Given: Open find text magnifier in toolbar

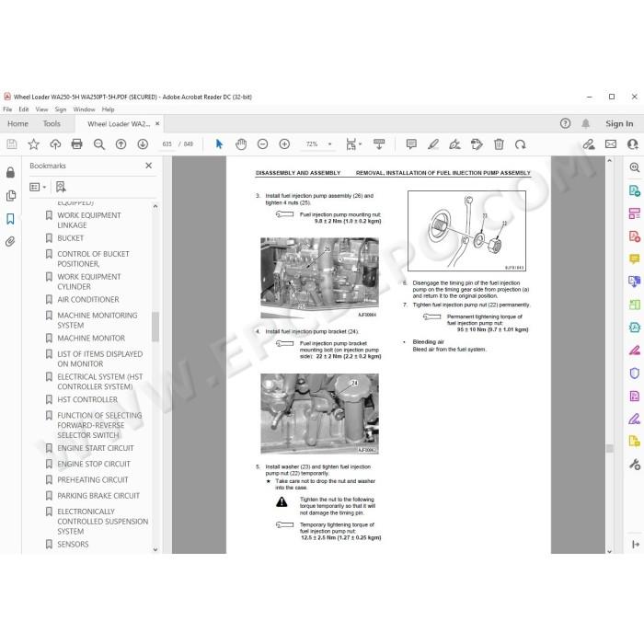Looking at the screenshot, I should [99, 144].
